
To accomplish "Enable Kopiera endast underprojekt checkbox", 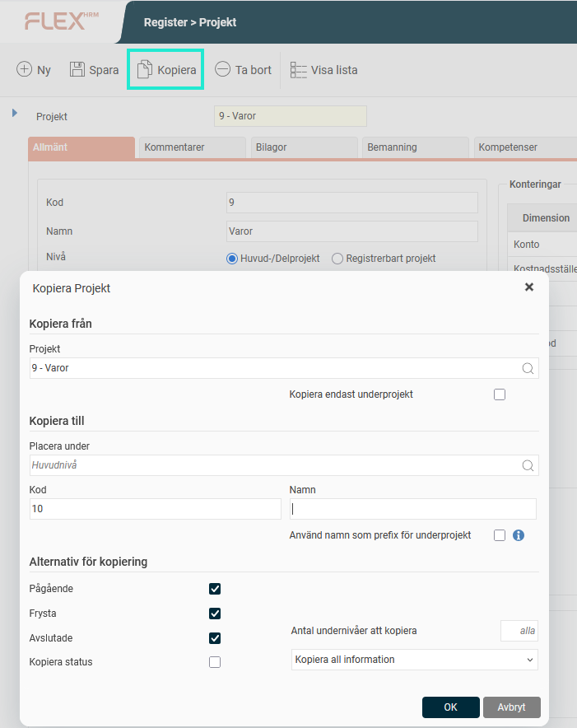I will (500, 394).
